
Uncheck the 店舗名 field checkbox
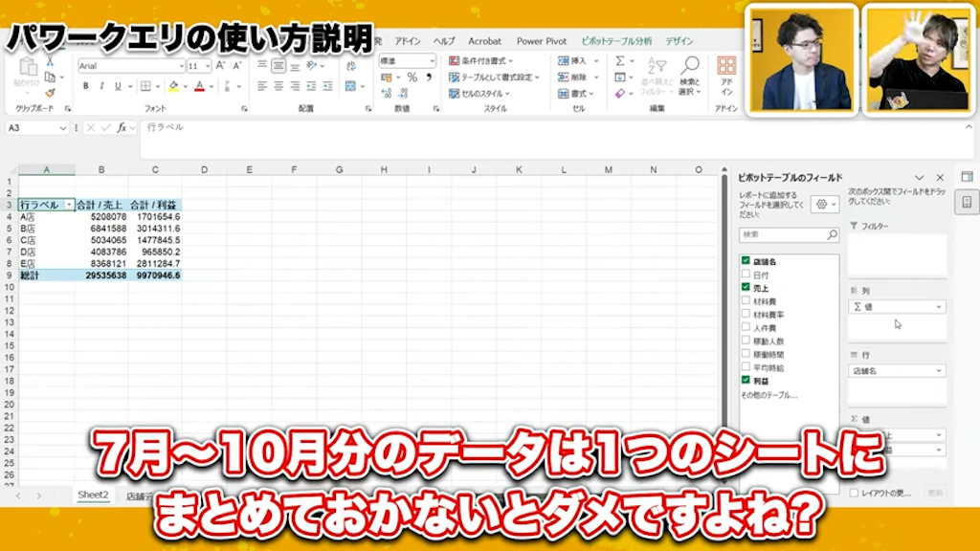(x=746, y=261)
